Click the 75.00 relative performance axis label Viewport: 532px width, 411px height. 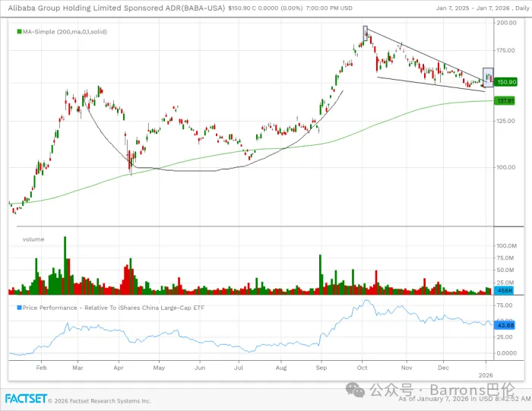click(505, 305)
